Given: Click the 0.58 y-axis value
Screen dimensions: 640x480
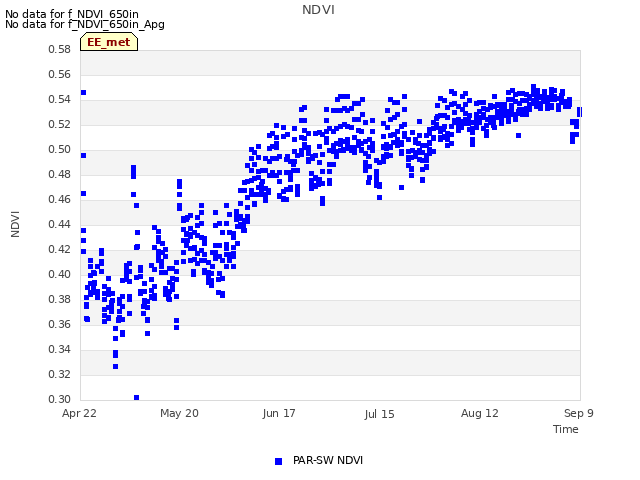Looking at the screenshot, I should pos(60,49).
